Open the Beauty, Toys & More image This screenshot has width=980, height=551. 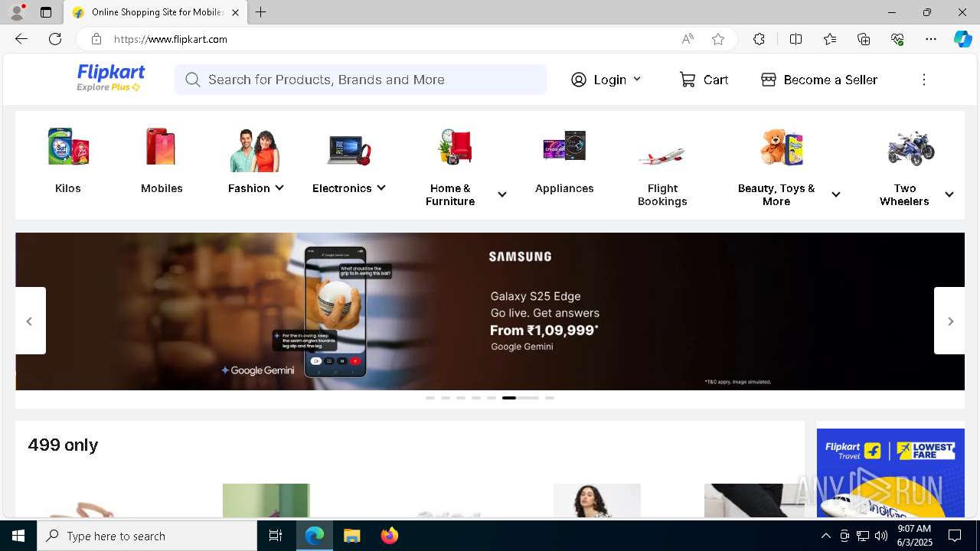click(782, 147)
